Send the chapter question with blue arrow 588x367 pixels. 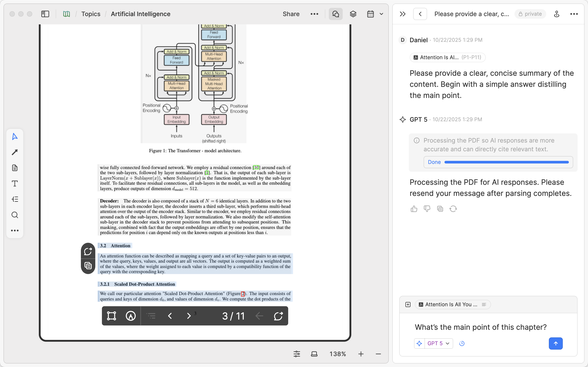coord(556,343)
